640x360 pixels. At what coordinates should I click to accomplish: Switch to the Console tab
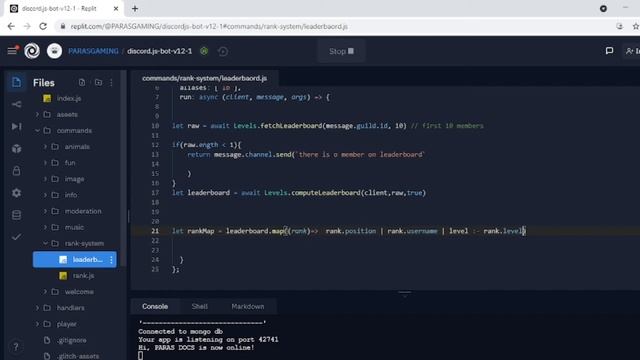click(155, 307)
